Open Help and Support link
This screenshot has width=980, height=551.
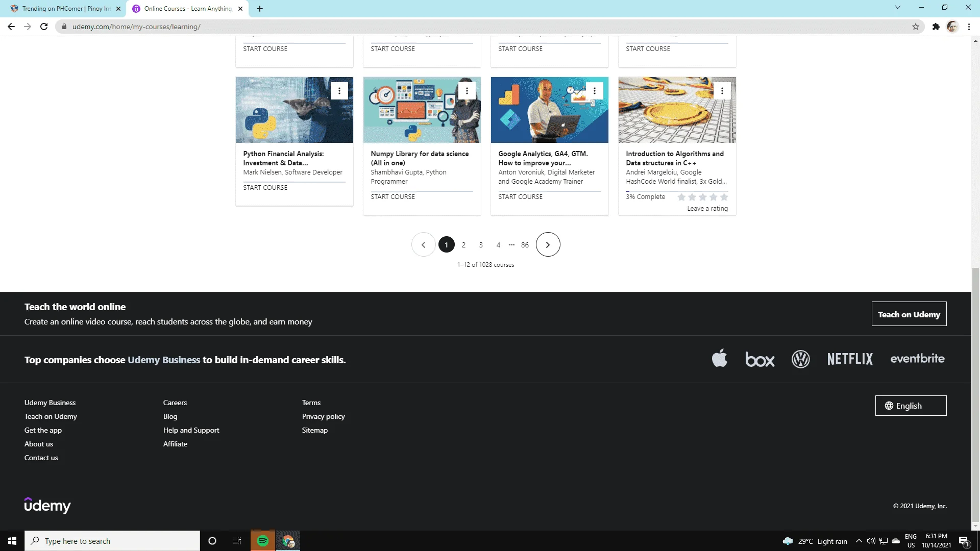pos(191,430)
